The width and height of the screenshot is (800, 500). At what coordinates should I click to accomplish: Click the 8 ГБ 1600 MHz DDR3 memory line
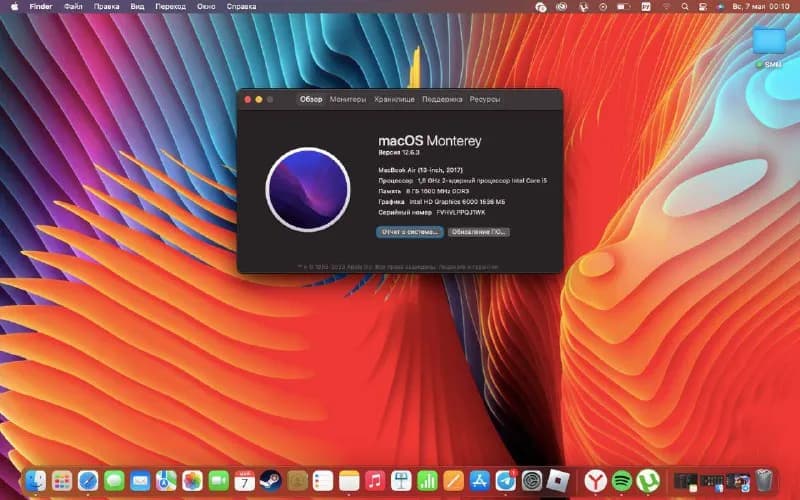click(423, 191)
